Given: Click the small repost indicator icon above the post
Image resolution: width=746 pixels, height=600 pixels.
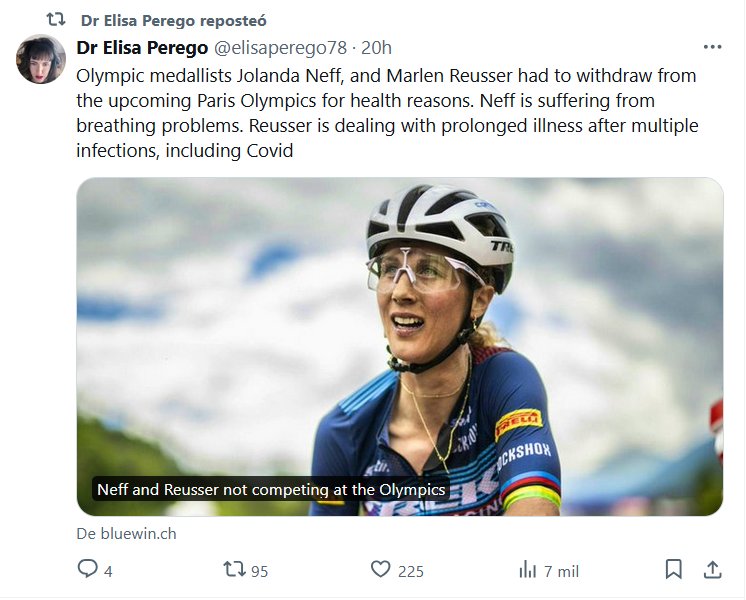Looking at the screenshot, I should (x=57, y=20).
